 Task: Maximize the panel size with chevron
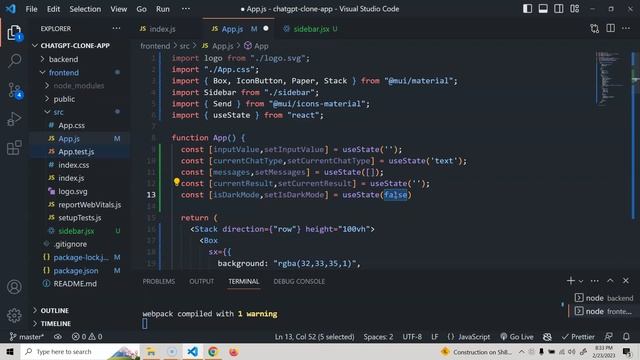point(610,280)
